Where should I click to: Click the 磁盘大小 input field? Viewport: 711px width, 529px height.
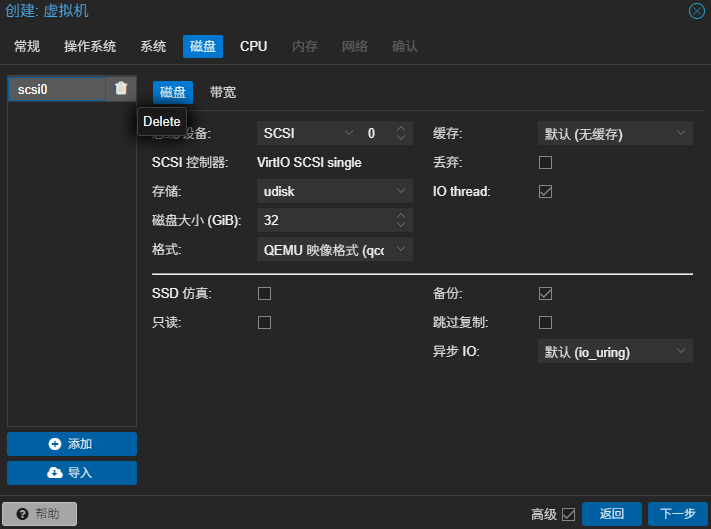[323, 220]
